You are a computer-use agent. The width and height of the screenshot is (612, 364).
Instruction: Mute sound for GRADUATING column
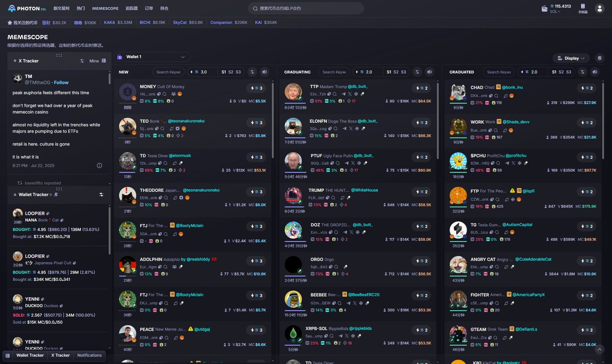tap(430, 72)
